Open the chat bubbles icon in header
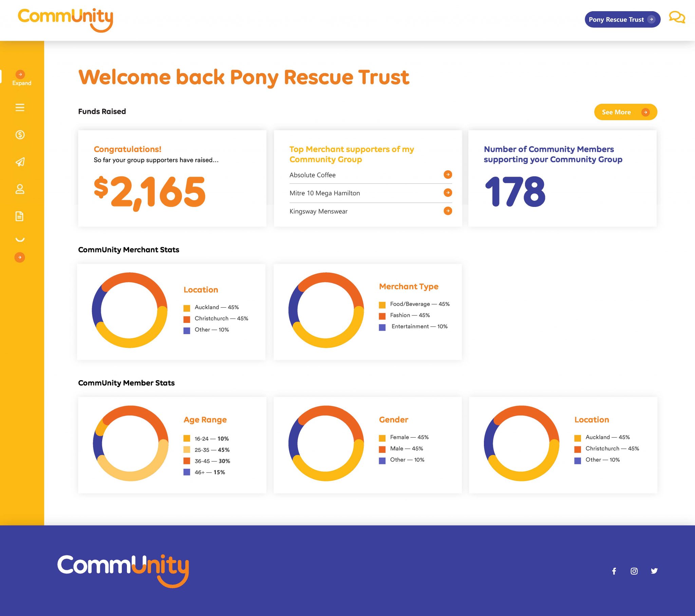The width and height of the screenshot is (695, 616). point(677,17)
